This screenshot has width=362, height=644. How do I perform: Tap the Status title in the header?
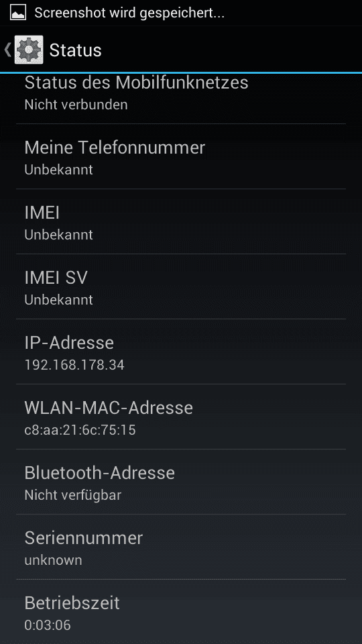tap(75, 50)
